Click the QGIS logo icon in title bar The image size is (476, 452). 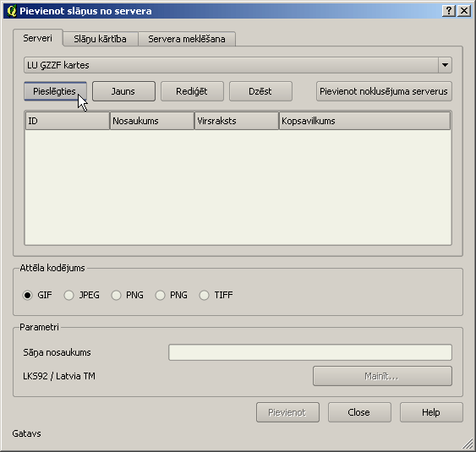(x=12, y=11)
